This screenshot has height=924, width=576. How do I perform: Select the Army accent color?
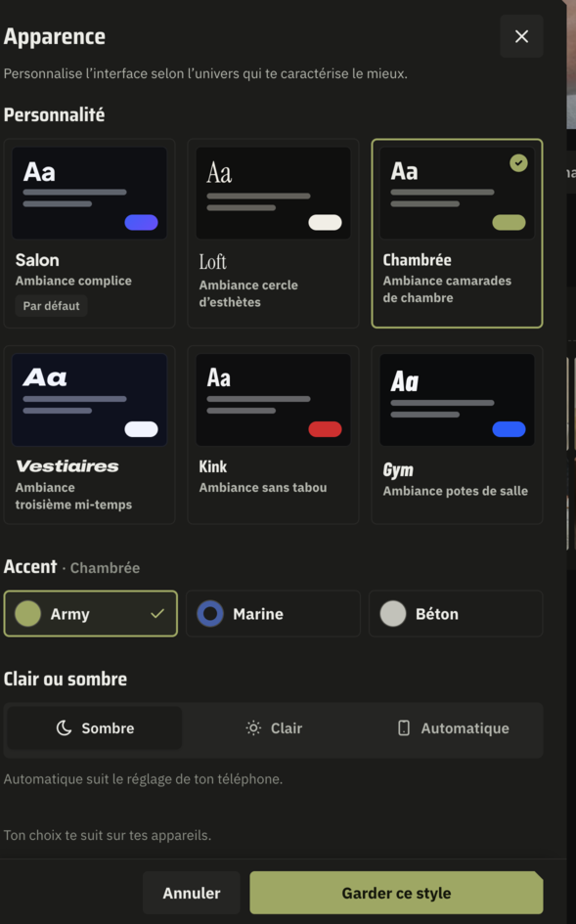click(90, 613)
